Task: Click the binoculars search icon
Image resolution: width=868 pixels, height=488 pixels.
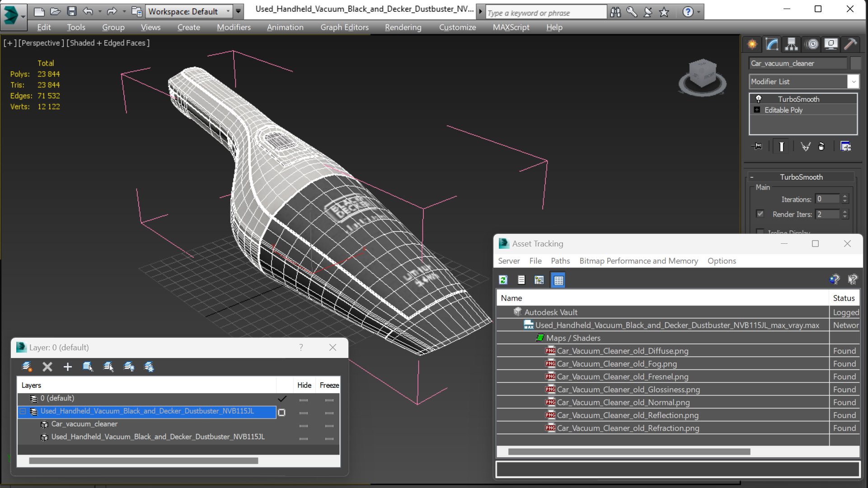Action: [615, 12]
